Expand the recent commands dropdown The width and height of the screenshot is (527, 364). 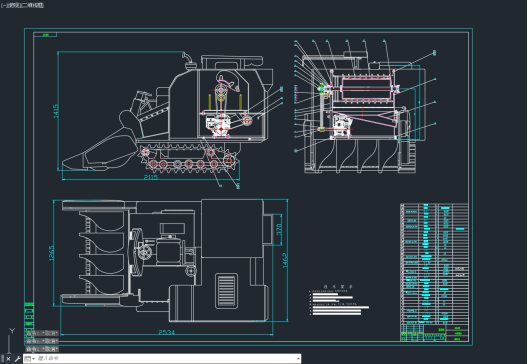30,359
